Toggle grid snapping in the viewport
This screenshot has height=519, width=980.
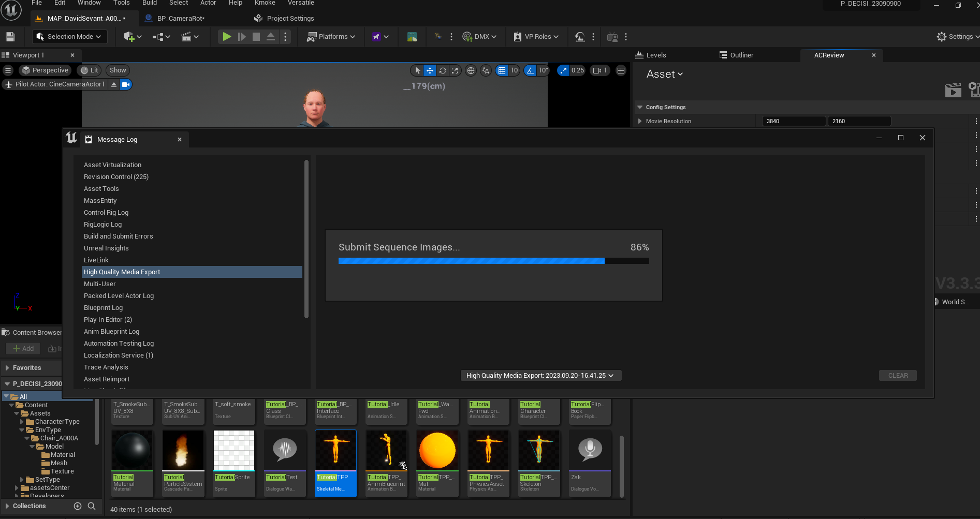pos(502,70)
